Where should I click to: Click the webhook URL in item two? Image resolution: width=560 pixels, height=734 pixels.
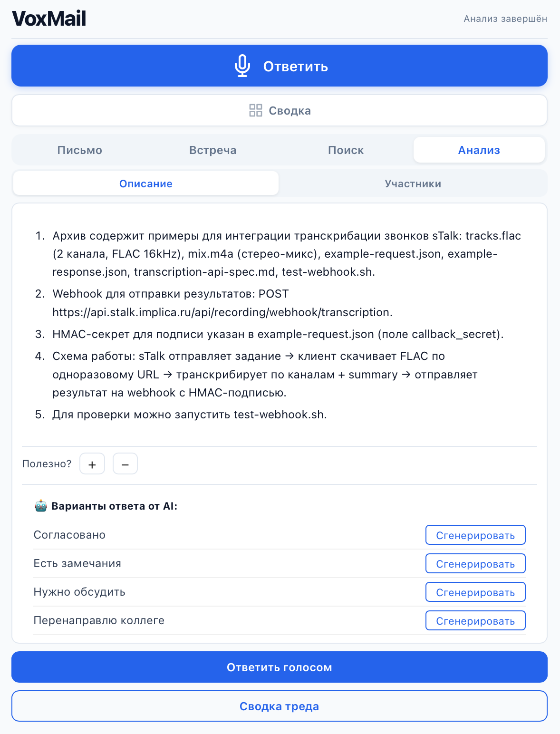[x=222, y=313]
